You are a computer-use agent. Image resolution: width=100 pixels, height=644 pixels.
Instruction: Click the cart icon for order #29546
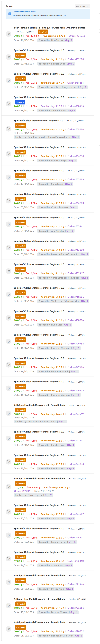tap(8, 365)
